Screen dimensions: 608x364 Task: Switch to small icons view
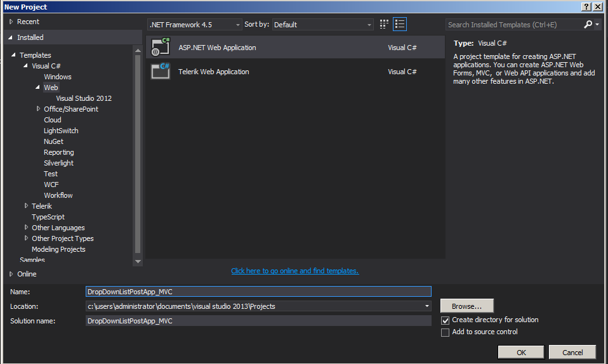(384, 25)
